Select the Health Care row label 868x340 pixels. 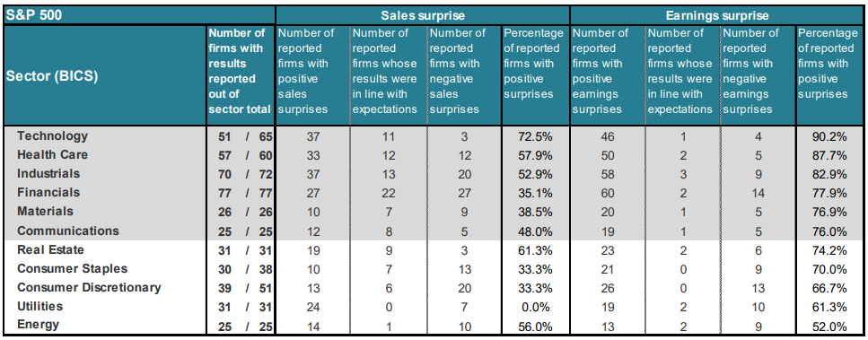point(53,155)
